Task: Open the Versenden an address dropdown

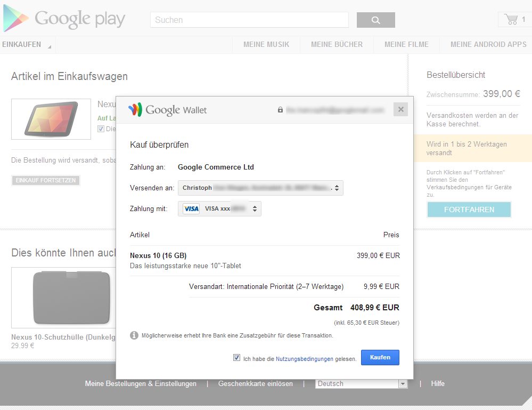Action: coord(260,188)
